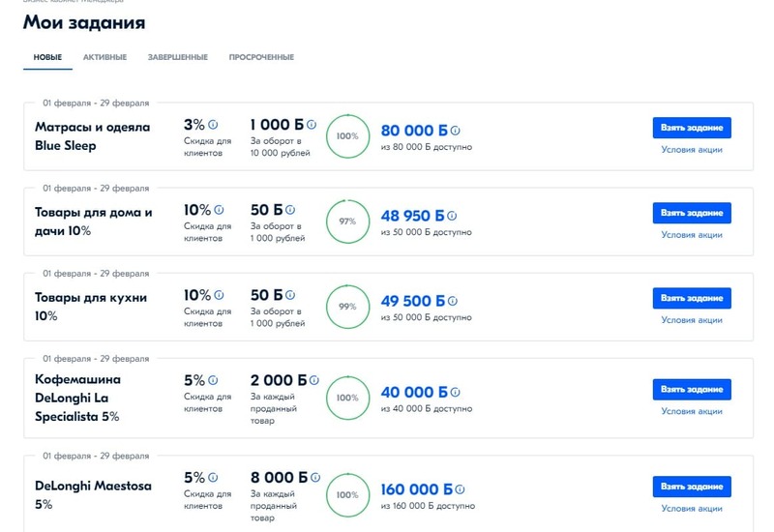Click info icon beside 1 000 Б reward
774x532 pixels.
pyautogui.click(x=313, y=126)
